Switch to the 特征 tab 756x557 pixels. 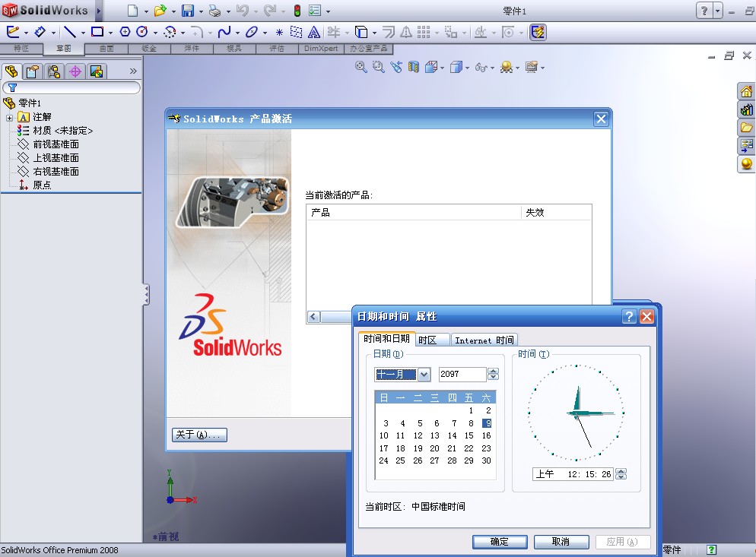[21, 48]
